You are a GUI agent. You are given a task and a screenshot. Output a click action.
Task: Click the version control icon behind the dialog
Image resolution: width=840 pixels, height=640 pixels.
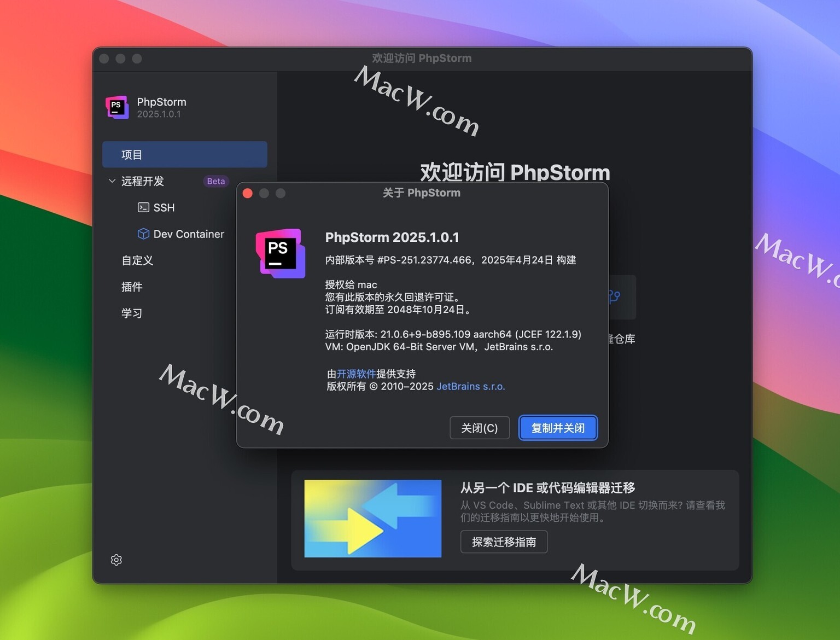[615, 296]
